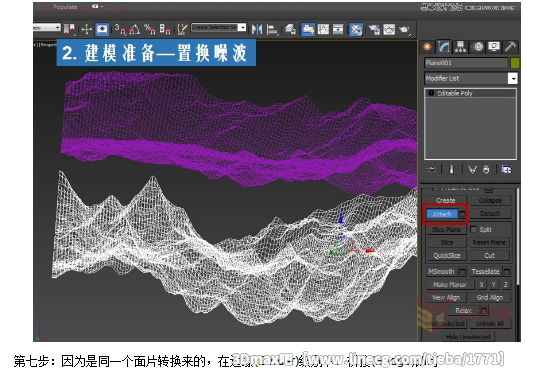Click the Mirror tool icon
The height and width of the screenshot is (378, 544).
[257, 29]
